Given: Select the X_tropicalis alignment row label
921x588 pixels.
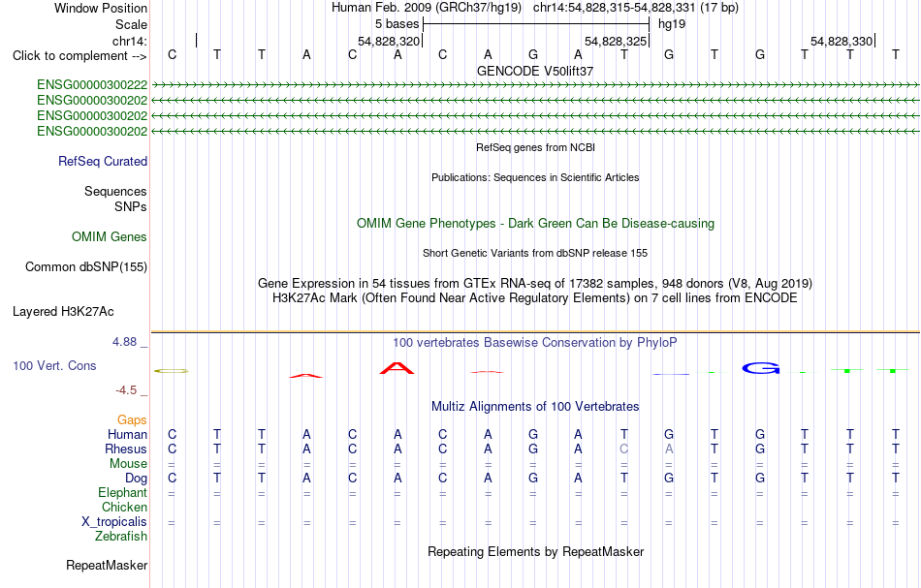Looking at the screenshot, I should pyautogui.click(x=114, y=522).
